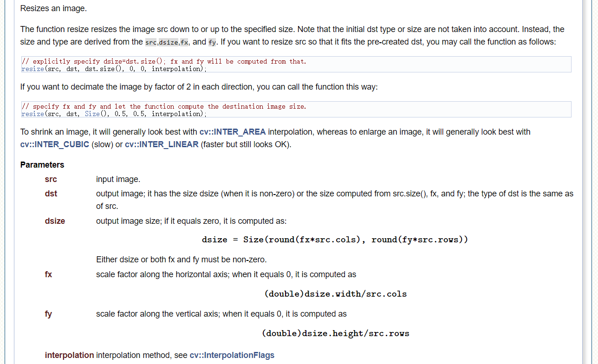Click the interpolation parameter name

69,355
